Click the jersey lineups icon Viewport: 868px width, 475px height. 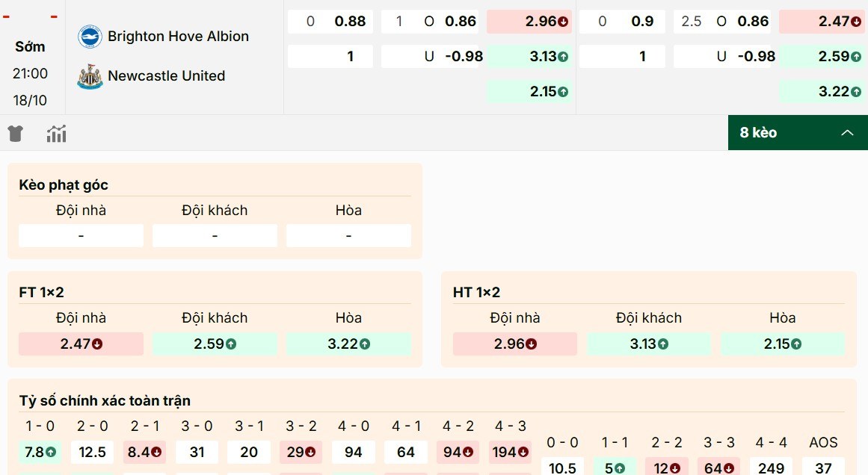(x=15, y=133)
